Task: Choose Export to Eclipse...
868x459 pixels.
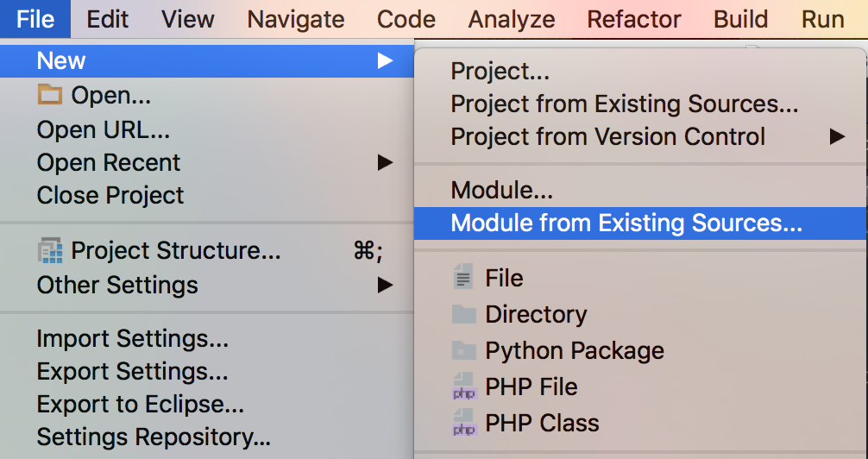Action: pyautogui.click(x=140, y=405)
